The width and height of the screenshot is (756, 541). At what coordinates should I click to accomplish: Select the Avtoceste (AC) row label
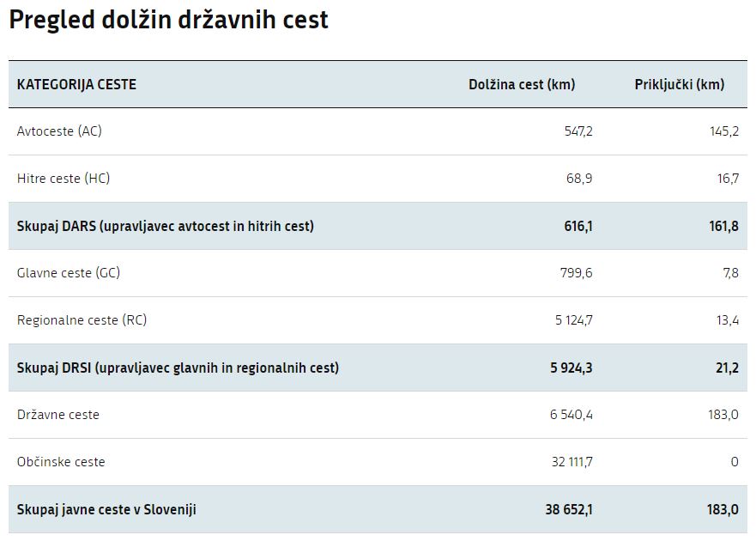[x=59, y=131]
